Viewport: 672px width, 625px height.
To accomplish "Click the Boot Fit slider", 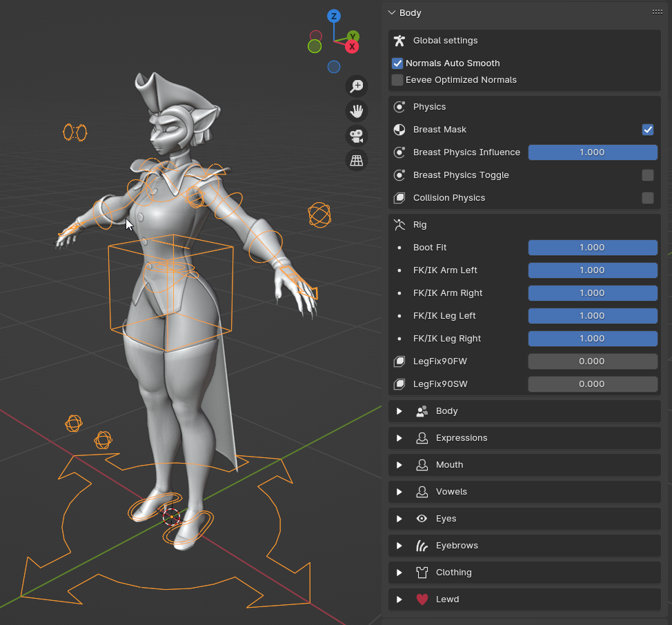I will pos(593,248).
